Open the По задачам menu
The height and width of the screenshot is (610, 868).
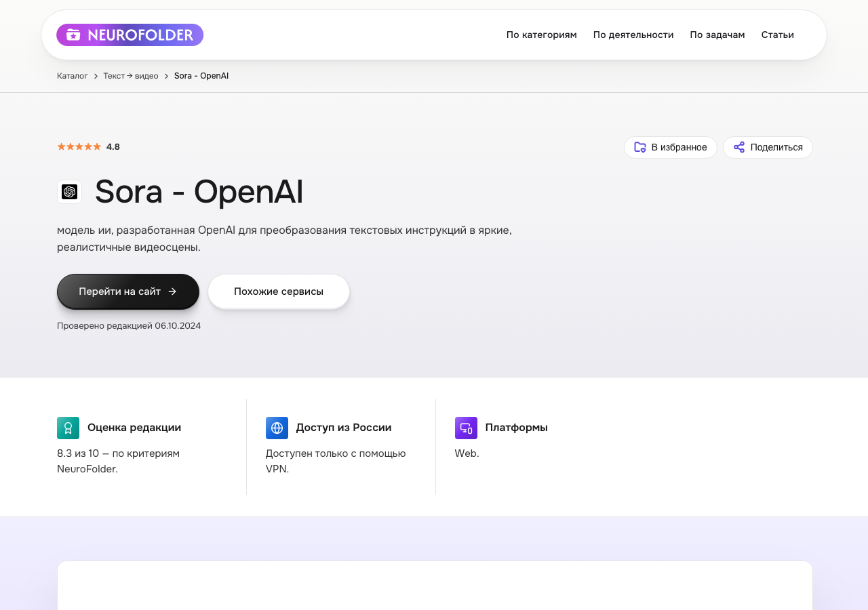click(x=717, y=35)
